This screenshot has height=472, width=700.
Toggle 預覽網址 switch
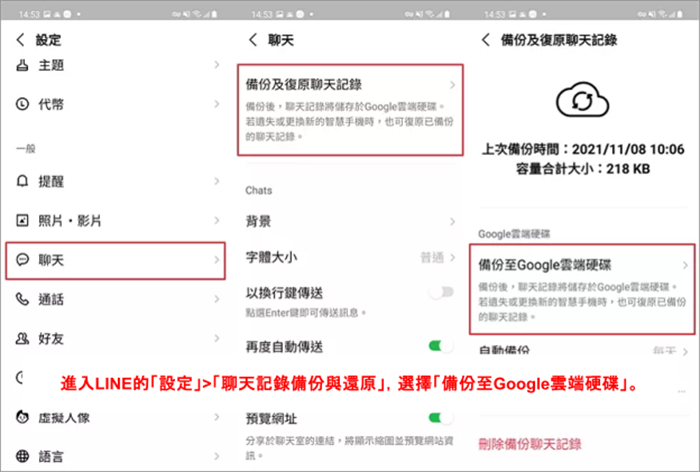point(442,418)
